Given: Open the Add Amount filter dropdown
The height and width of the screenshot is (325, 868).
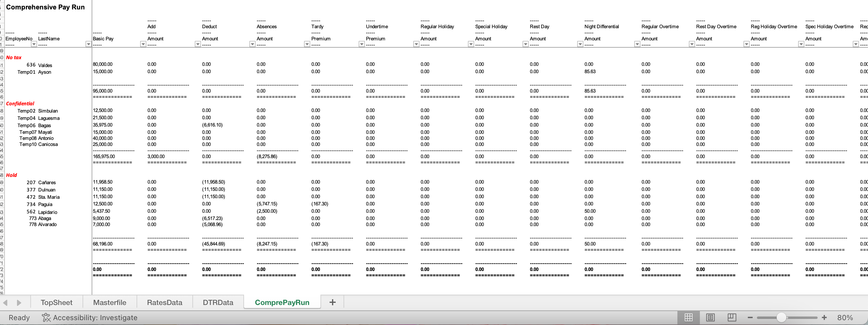Looking at the screenshot, I should coord(198,44).
